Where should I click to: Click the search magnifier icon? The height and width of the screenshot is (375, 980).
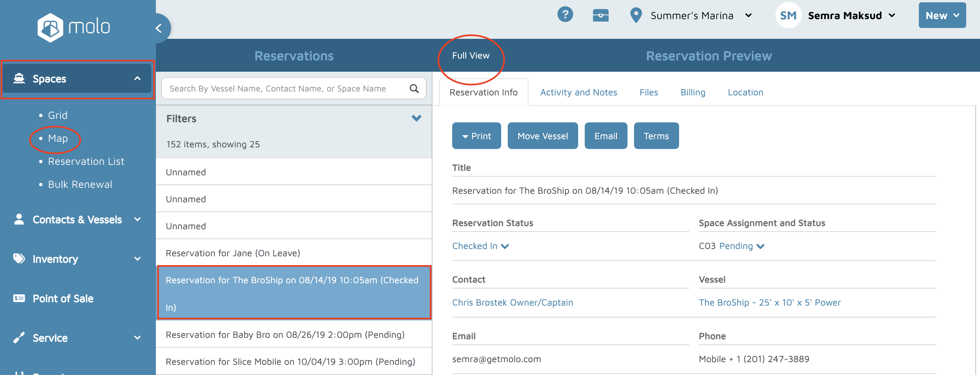[414, 89]
